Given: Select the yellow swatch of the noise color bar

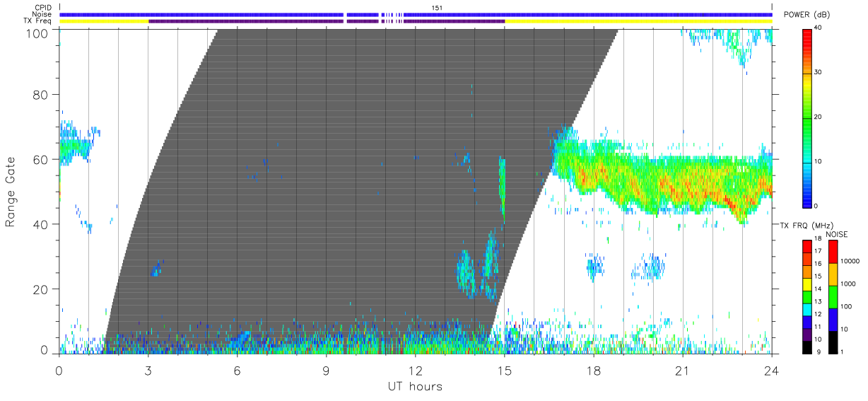Looking at the screenshot, I should pyautogui.click(x=832, y=274).
